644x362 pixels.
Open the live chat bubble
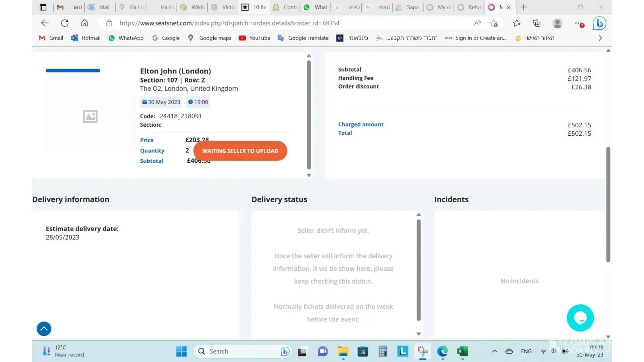point(580,318)
